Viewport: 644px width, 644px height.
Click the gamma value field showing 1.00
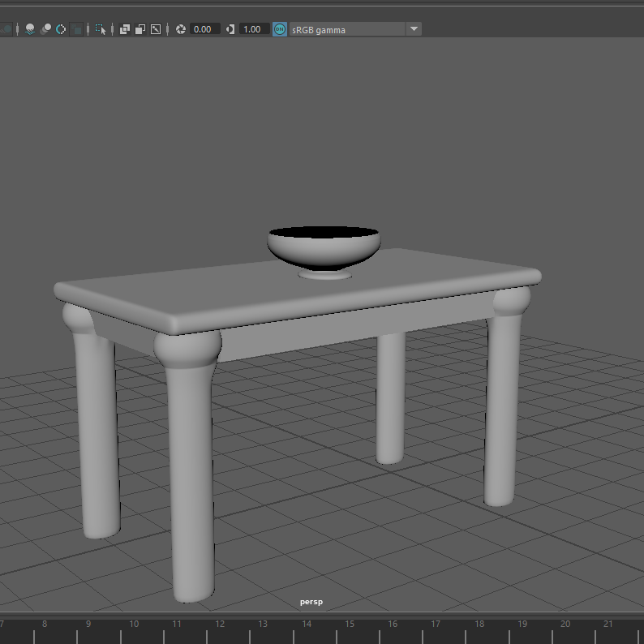point(254,29)
